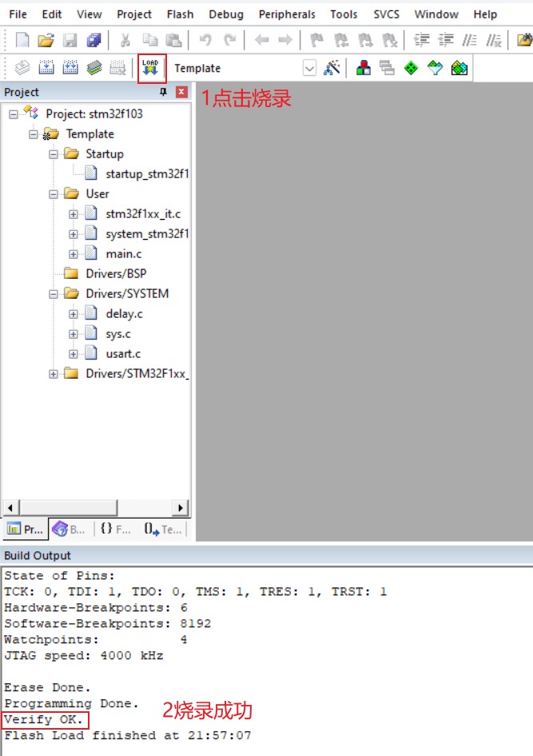Comment selection icon in toolbar
Screen dimensions: 533x756
point(469,41)
